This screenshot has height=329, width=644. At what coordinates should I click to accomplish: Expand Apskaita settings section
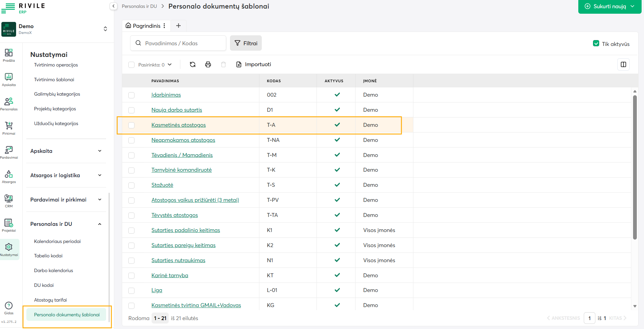[x=66, y=151]
